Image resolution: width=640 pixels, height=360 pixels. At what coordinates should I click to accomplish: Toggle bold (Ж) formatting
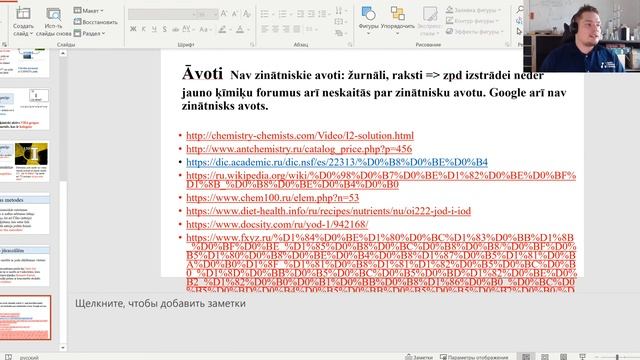click(x=133, y=29)
